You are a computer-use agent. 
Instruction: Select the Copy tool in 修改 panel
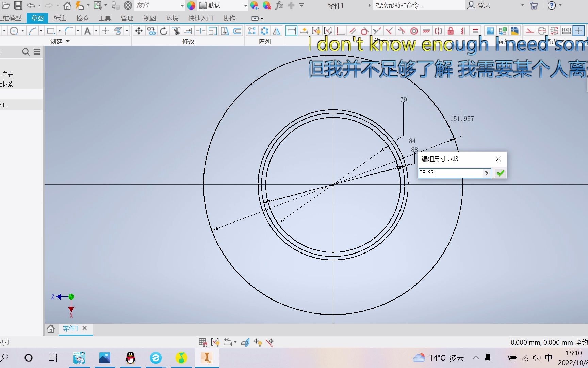[x=151, y=31]
